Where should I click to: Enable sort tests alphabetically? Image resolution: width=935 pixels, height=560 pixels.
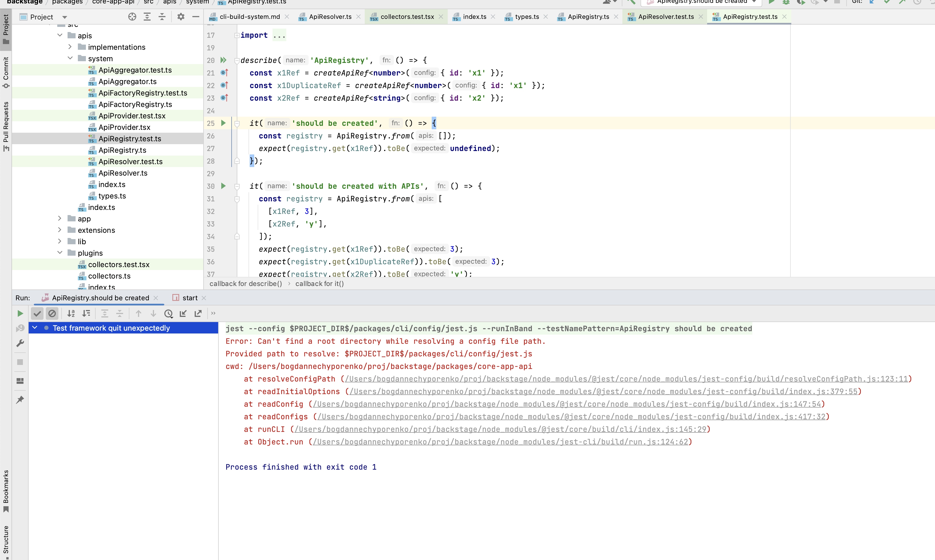71,313
